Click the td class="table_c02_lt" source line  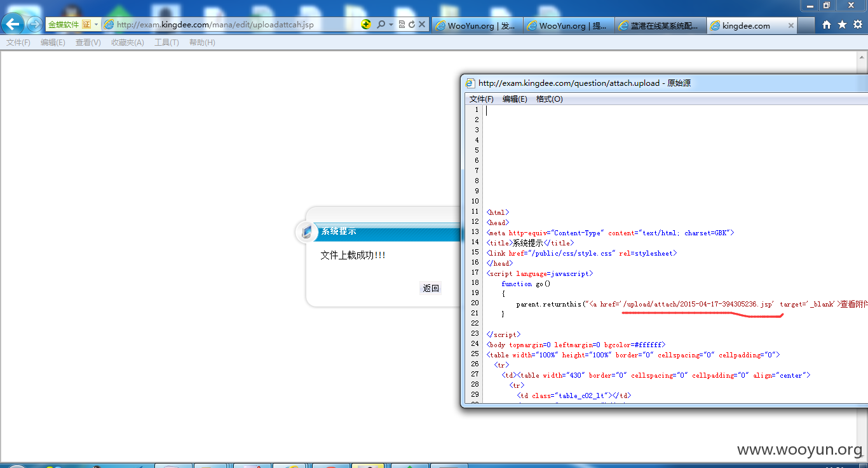click(x=574, y=396)
